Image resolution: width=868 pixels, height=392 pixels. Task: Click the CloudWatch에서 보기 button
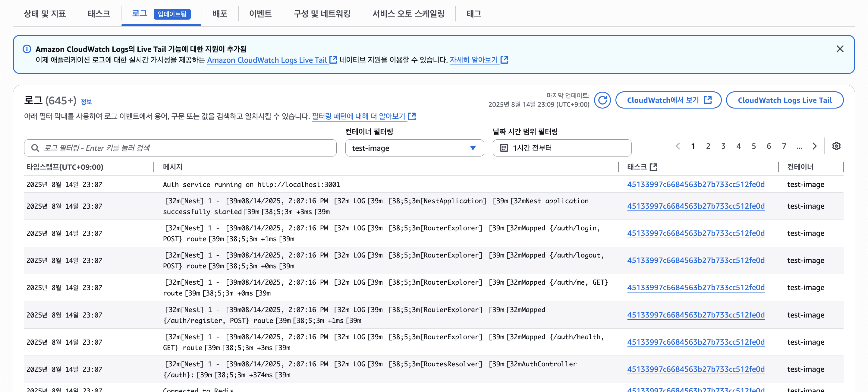(668, 100)
